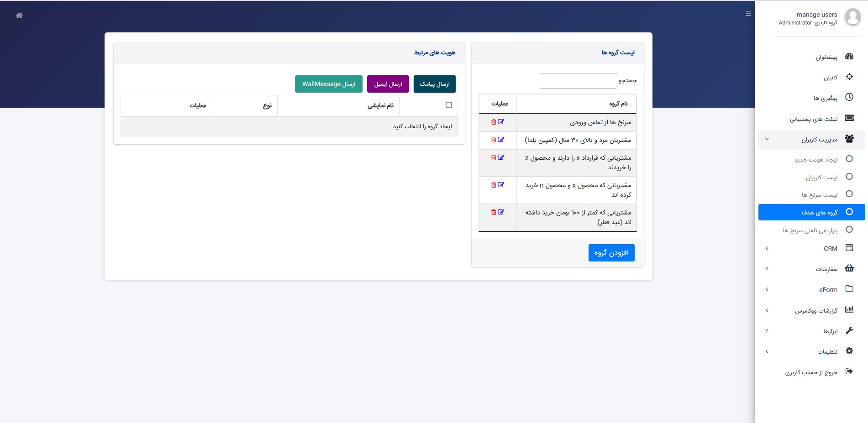Edit the کمپین یلدا group row

pyautogui.click(x=501, y=140)
